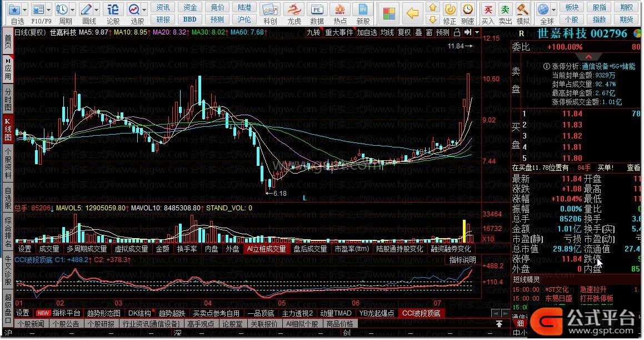
Task: Toggle 窗 multi-window mode
Action: click(429, 32)
